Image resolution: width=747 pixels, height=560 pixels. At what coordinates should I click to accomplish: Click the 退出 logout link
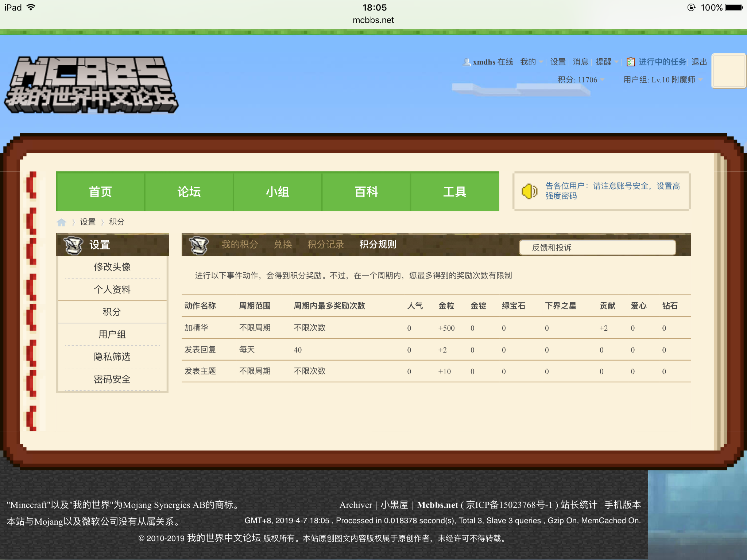click(699, 62)
